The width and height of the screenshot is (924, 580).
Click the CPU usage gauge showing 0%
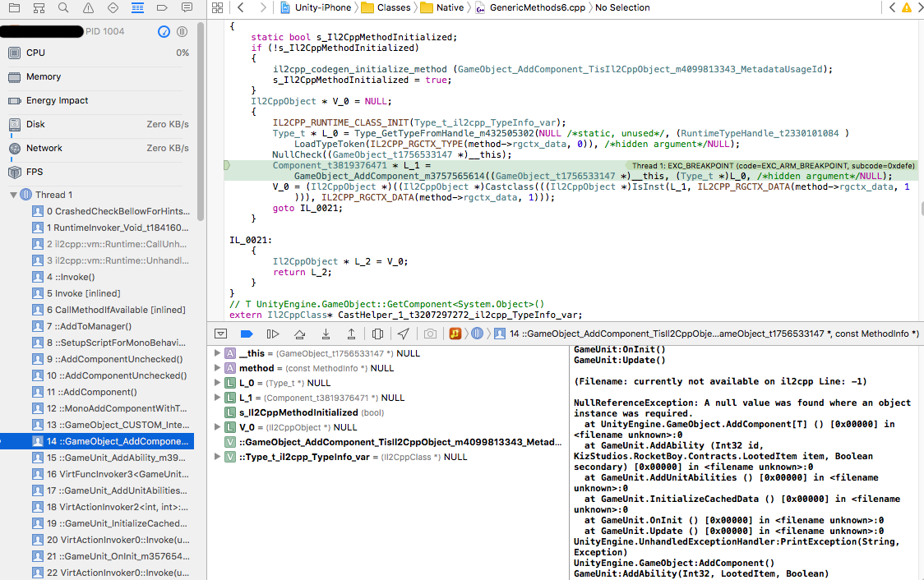point(82,52)
